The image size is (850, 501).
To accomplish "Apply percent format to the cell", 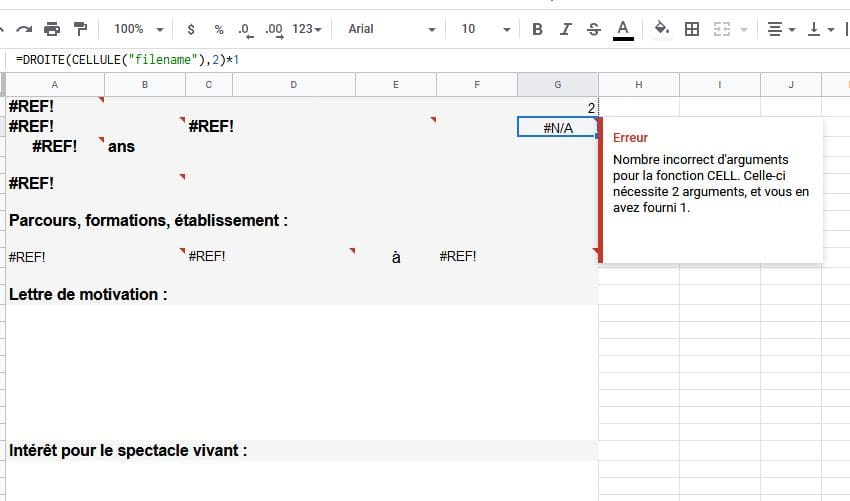I will click(219, 29).
